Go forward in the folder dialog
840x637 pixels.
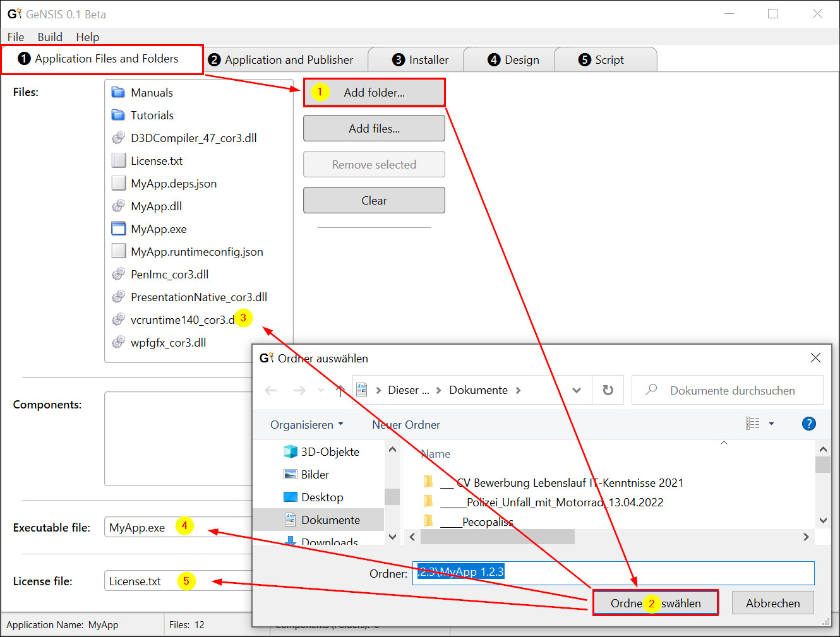click(x=299, y=391)
